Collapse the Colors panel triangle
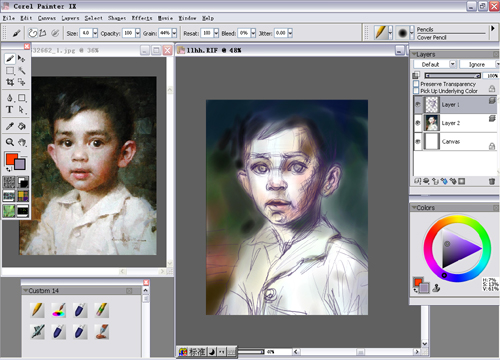 [x=414, y=207]
